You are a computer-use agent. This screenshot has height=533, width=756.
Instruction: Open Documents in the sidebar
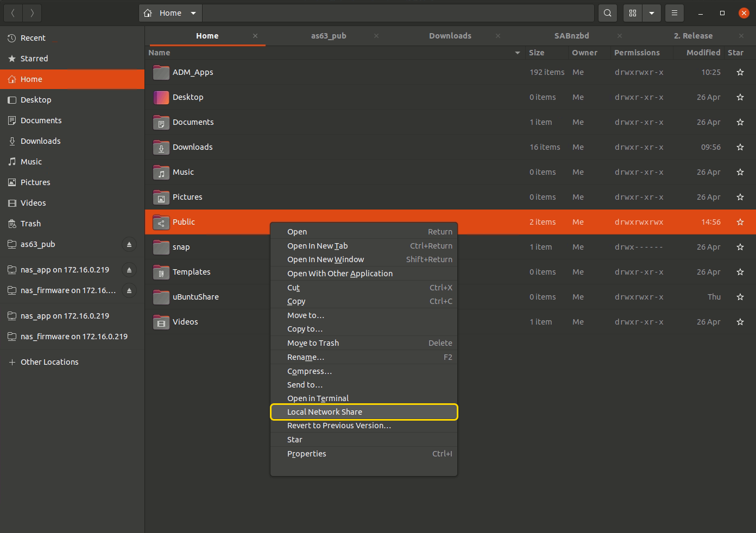point(72,120)
